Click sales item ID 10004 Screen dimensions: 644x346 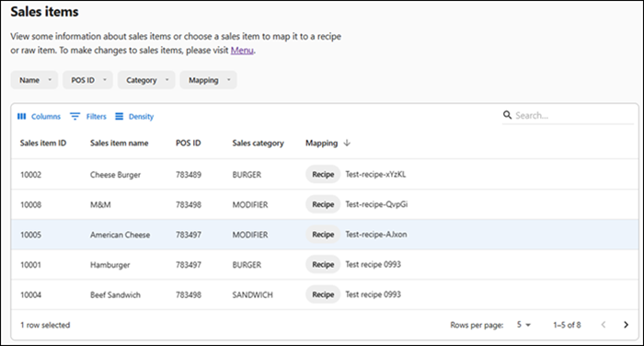pos(30,294)
